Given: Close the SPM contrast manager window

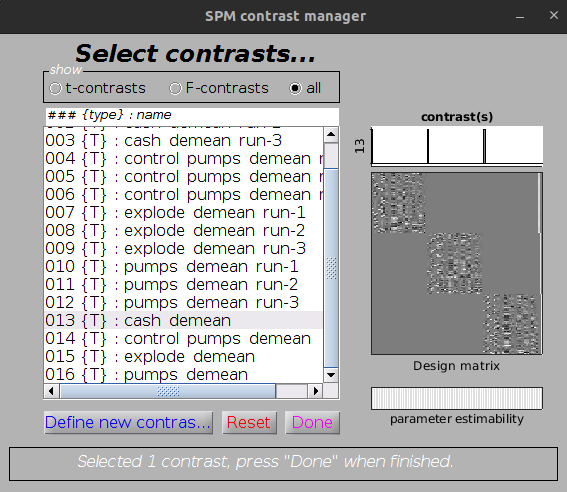Looking at the screenshot, I should click(554, 15).
